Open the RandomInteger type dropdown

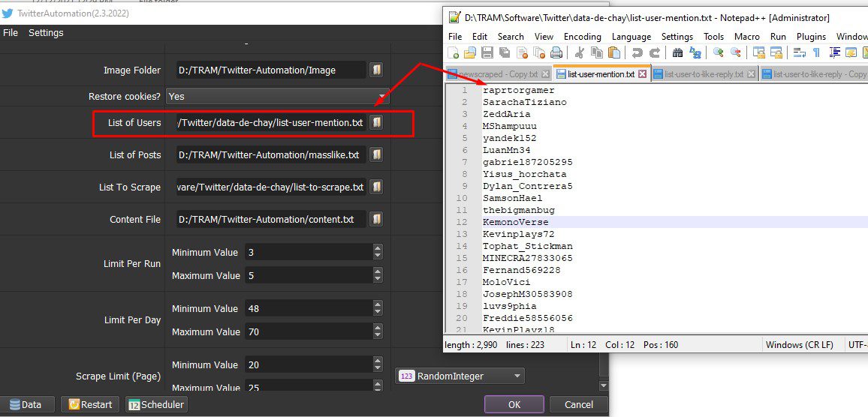pos(460,376)
